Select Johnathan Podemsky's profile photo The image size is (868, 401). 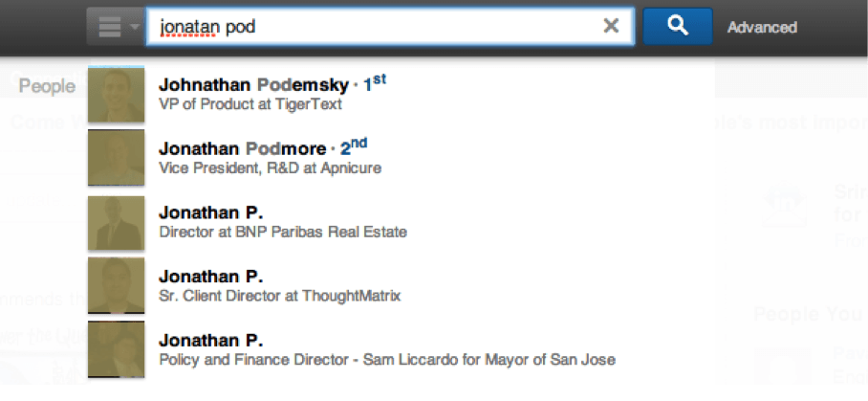(117, 94)
